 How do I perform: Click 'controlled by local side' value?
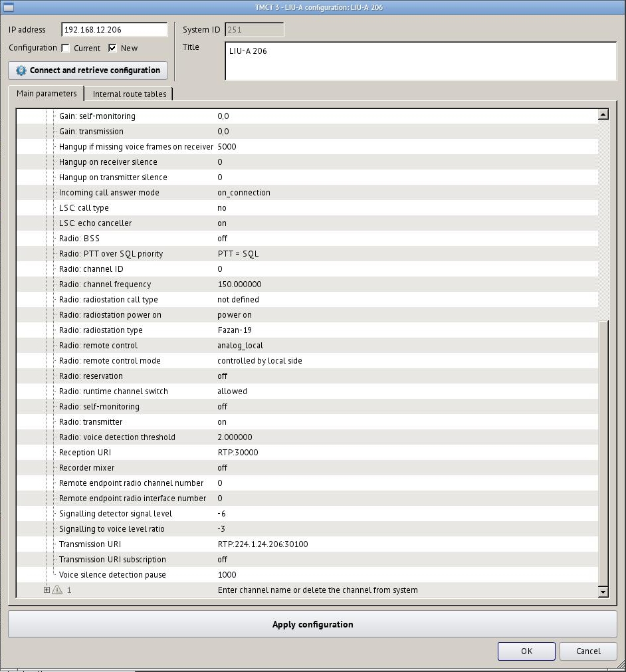pos(260,361)
